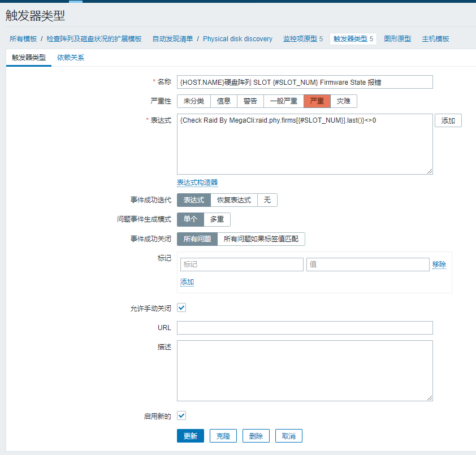This screenshot has width=476, height=455.
Task: Open the Physical disk discovery link
Action: point(237,39)
